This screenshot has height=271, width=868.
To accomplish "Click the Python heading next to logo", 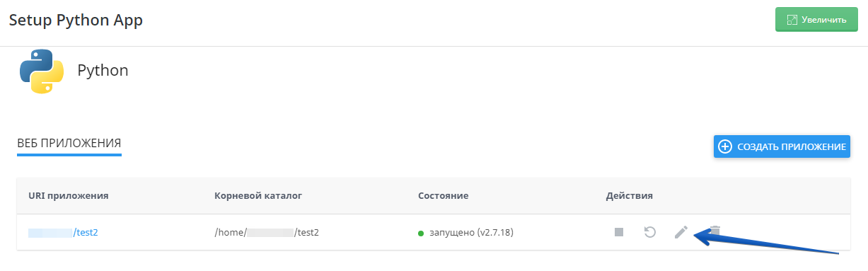I will point(103,71).
